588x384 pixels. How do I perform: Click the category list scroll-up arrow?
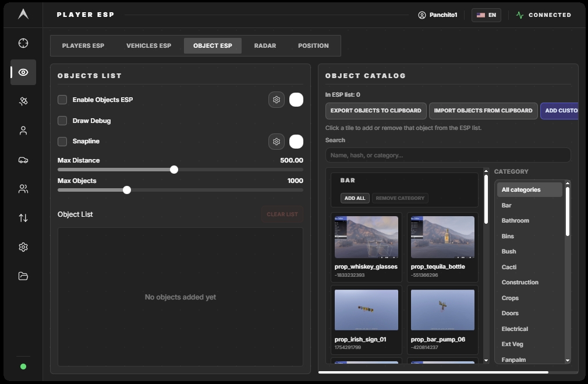(x=568, y=183)
